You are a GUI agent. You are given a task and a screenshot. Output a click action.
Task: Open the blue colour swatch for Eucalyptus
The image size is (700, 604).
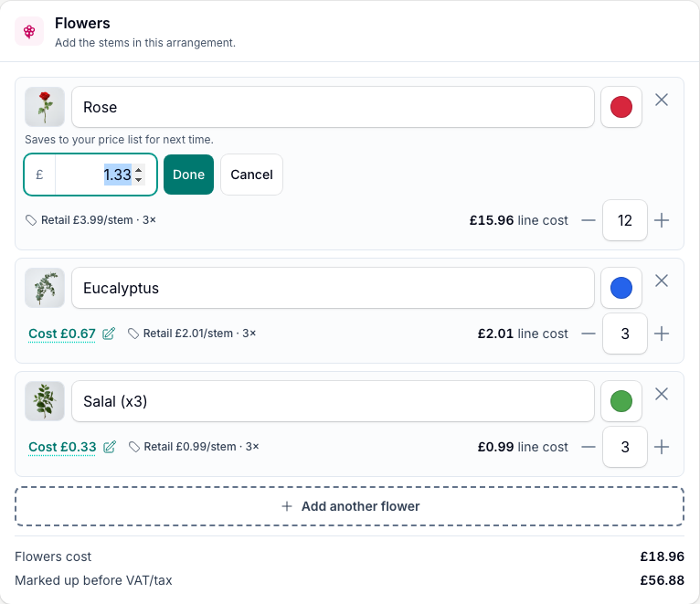coord(621,288)
